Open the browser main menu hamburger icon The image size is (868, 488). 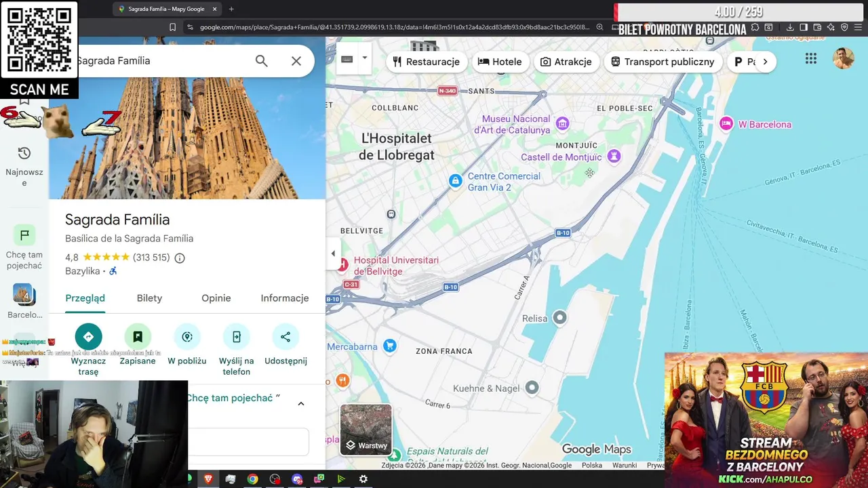tap(859, 27)
